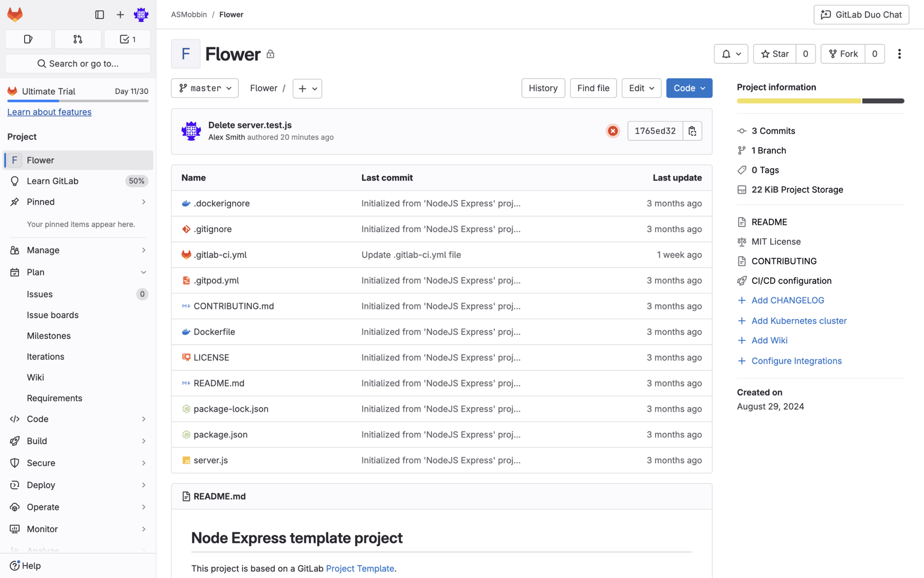
Task: Click the failed pipeline status icon
Action: [613, 131]
